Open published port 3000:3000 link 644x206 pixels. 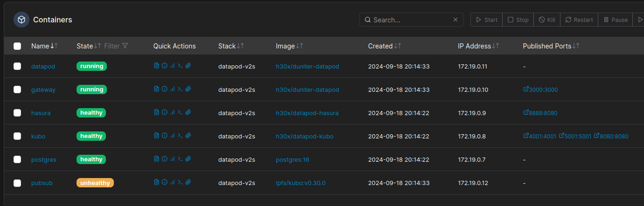point(540,89)
